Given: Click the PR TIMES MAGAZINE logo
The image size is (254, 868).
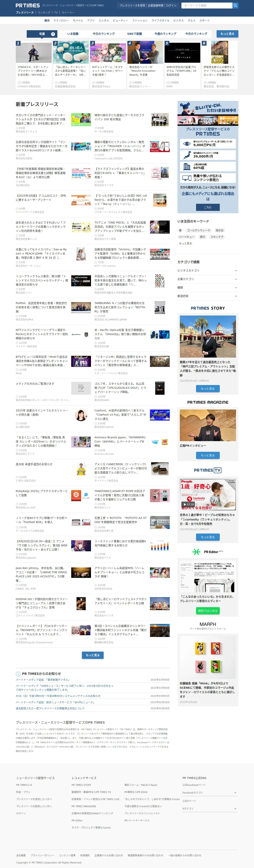Looking at the screenshot, I should 208,402.
